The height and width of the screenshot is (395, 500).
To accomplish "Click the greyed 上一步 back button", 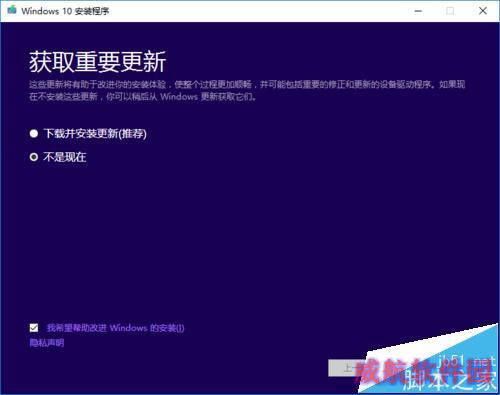I will (x=342, y=368).
